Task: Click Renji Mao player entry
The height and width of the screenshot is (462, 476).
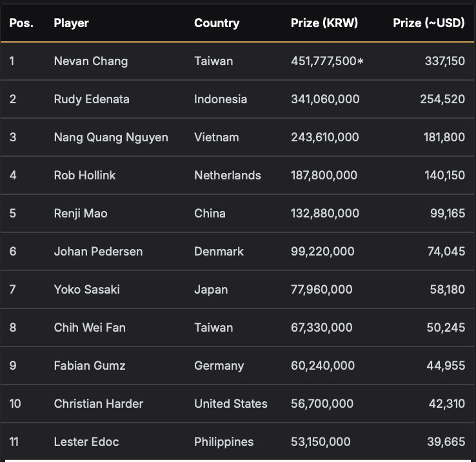Action: click(81, 214)
